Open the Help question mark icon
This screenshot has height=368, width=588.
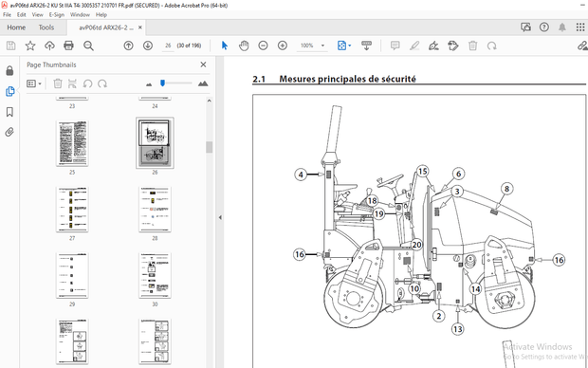point(544,27)
